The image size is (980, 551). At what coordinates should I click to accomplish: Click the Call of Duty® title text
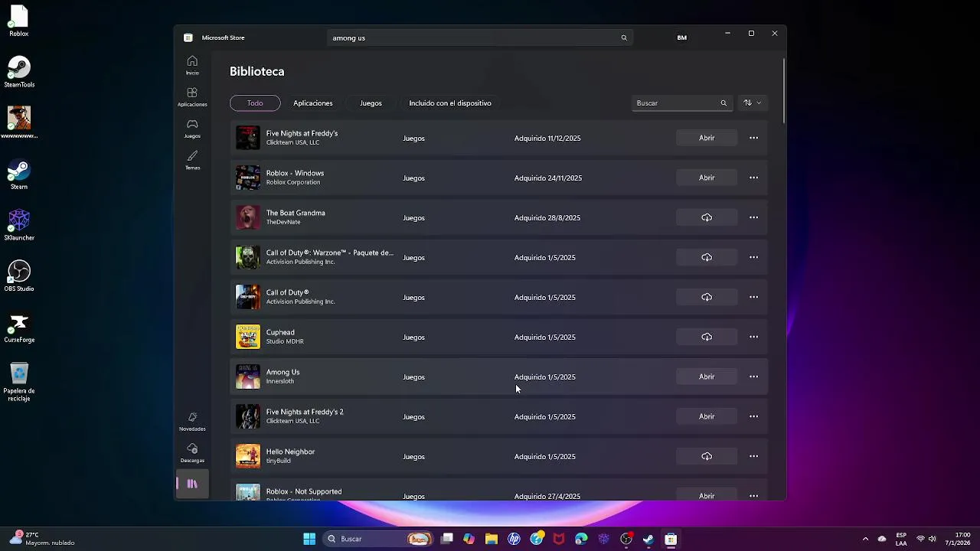coord(287,292)
